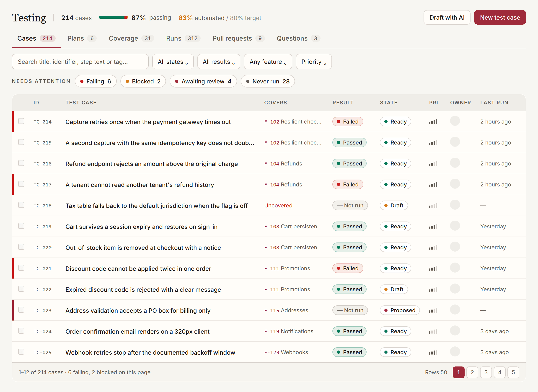538x392 pixels.
Task: Switch to the Coverage tab
Action: click(131, 39)
